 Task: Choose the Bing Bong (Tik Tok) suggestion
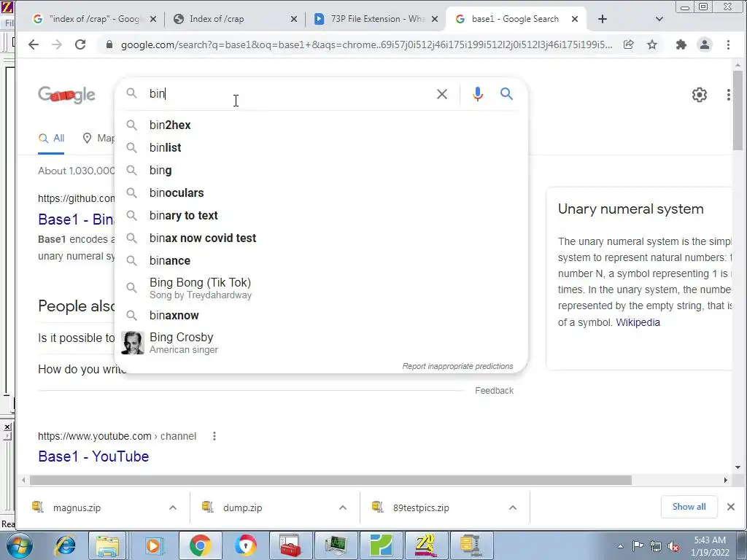coord(322,288)
